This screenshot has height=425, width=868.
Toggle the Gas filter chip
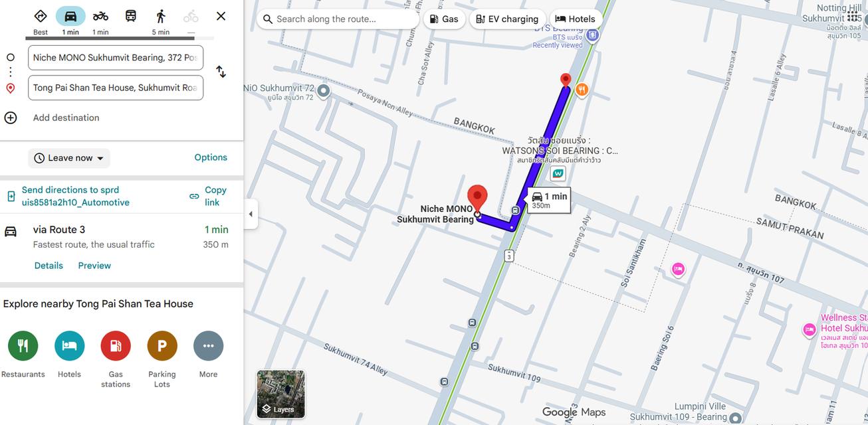[x=444, y=19]
